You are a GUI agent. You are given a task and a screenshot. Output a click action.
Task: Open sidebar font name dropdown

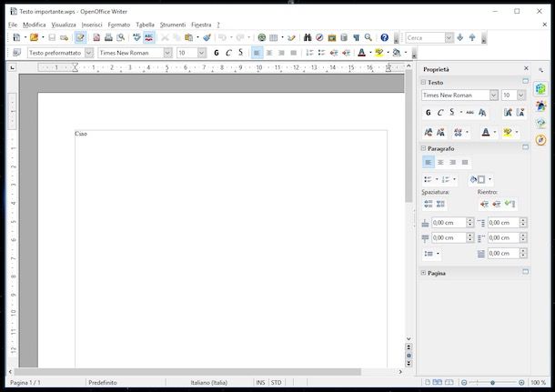(494, 95)
